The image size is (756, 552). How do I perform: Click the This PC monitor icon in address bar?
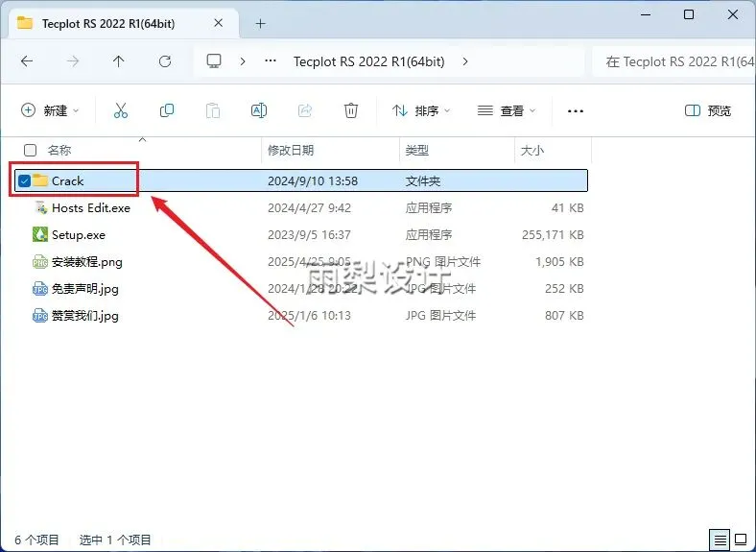click(x=214, y=61)
